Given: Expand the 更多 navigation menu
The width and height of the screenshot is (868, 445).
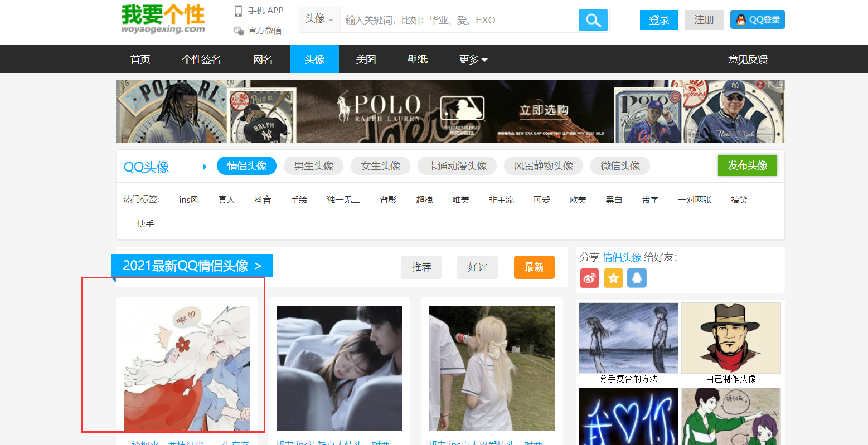Looking at the screenshot, I should click(473, 60).
